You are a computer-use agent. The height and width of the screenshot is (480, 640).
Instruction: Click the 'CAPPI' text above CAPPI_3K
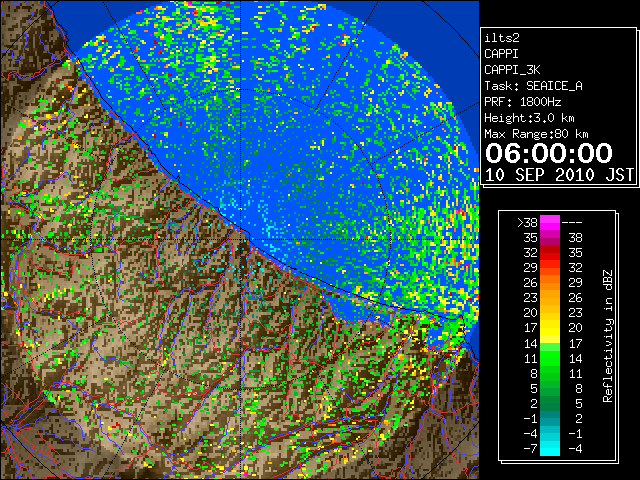pyautogui.click(x=501, y=54)
